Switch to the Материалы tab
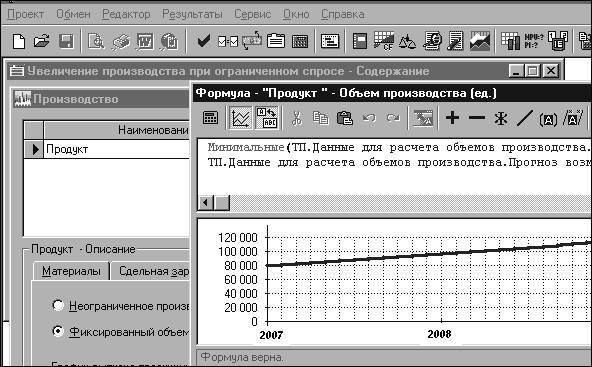The height and width of the screenshot is (367, 592). click(x=71, y=271)
